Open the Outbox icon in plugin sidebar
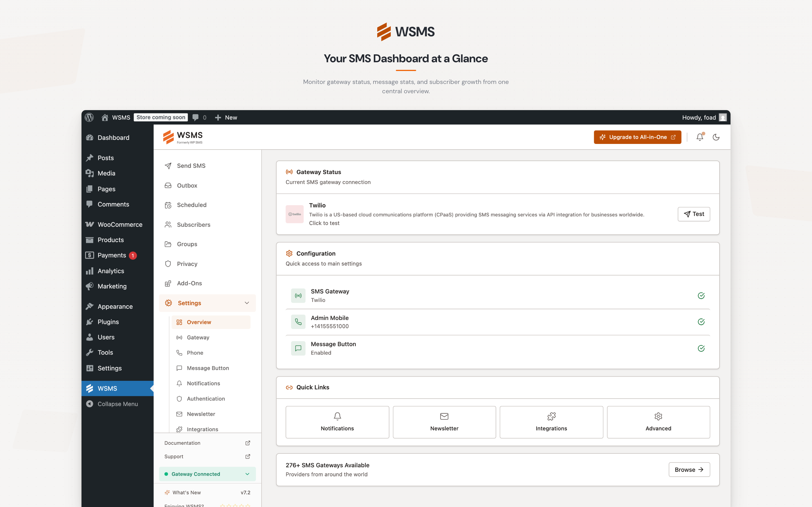The width and height of the screenshot is (812, 507). click(x=168, y=185)
